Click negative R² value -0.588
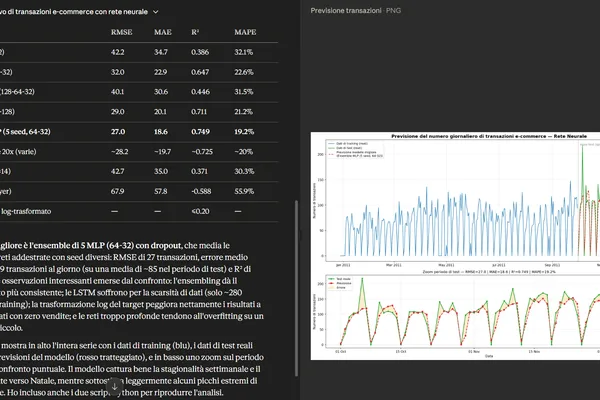600x400 pixels. pyautogui.click(x=201, y=191)
